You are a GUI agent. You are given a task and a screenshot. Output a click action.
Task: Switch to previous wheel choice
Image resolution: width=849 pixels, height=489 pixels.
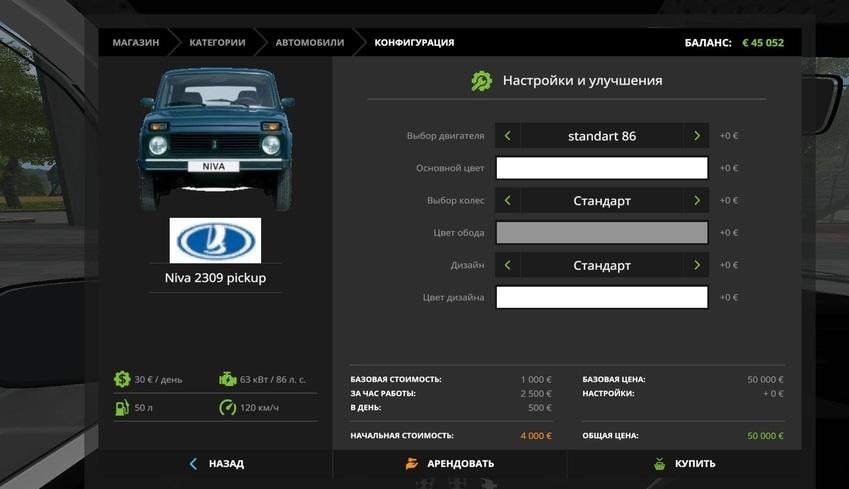(508, 201)
